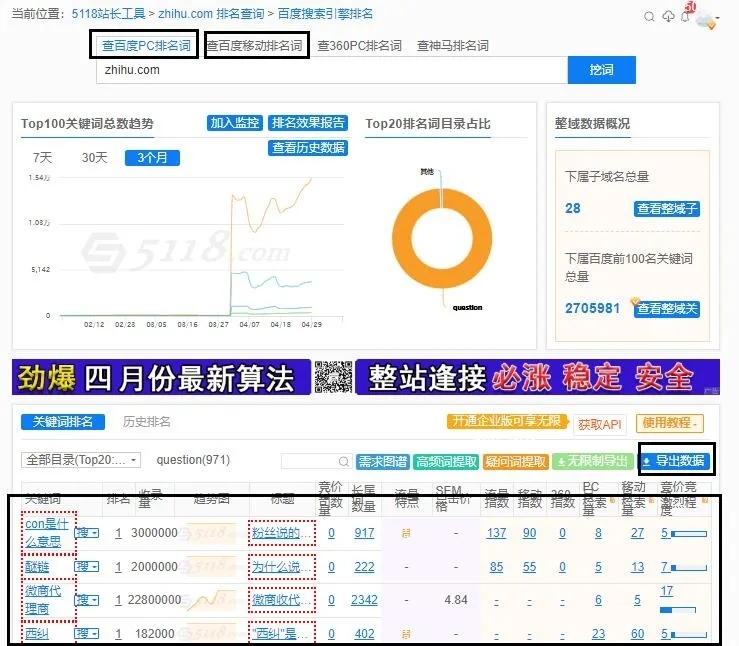Expand 搜 dropdown for con是什么意思

[x=87, y=533]
